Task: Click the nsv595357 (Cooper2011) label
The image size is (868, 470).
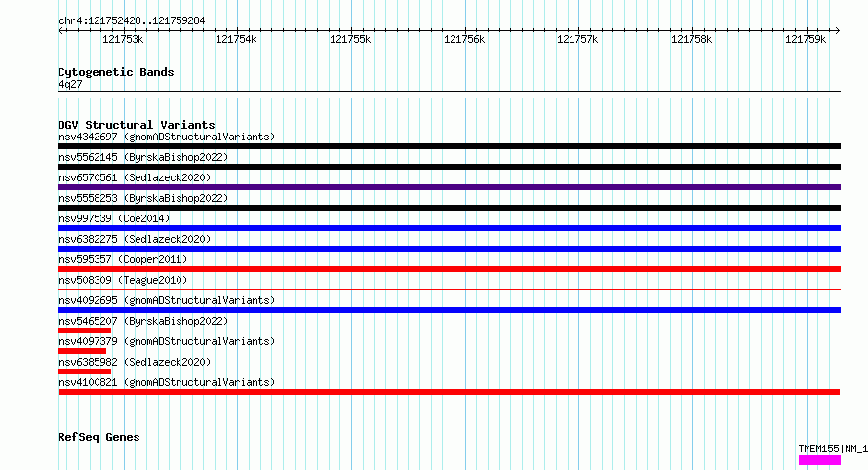Action: [123, 259]
